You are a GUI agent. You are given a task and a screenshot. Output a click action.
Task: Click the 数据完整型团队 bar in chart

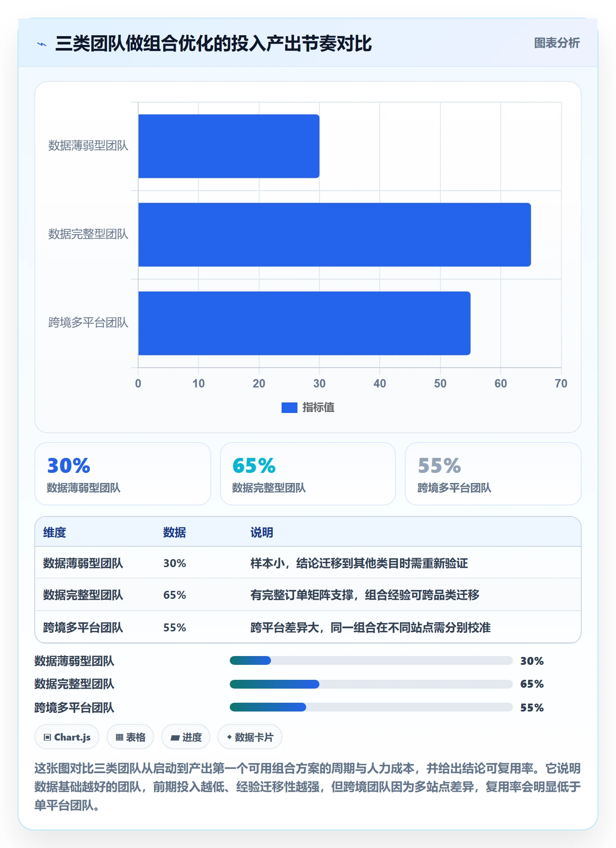334,235
